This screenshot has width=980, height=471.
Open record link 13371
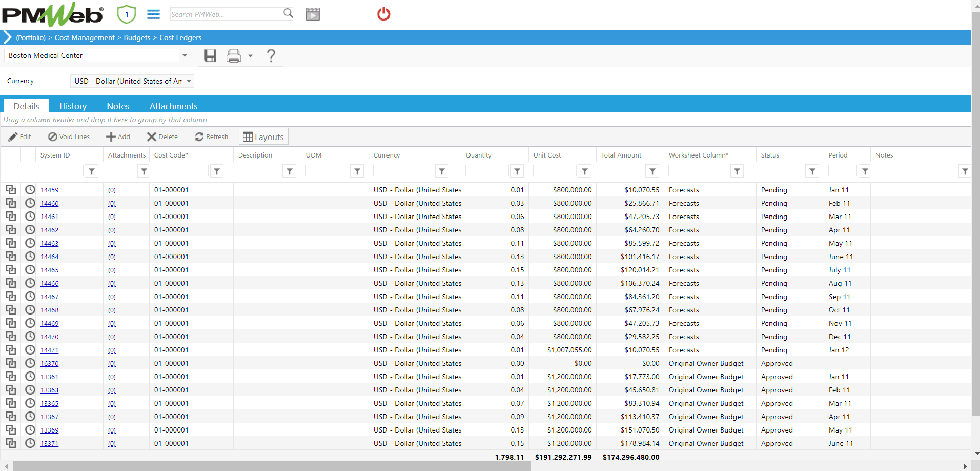pyautogui.click(x=50, y=443)
